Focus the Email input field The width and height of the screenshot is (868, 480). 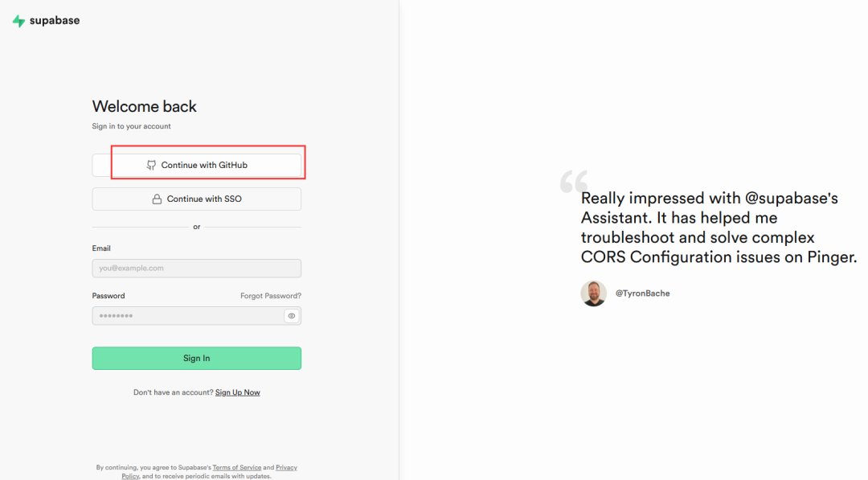coord(197,269)
